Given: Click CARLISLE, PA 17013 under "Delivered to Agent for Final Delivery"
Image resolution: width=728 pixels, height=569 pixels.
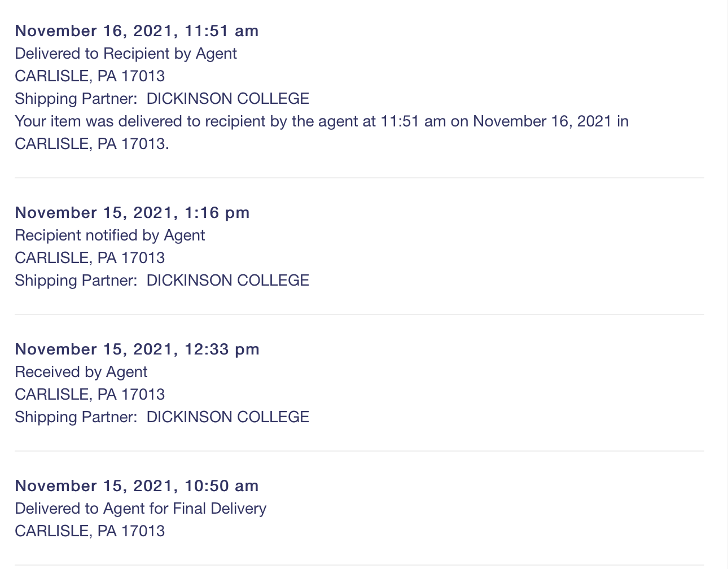Looking at the screenshot, I should [90, 531].
